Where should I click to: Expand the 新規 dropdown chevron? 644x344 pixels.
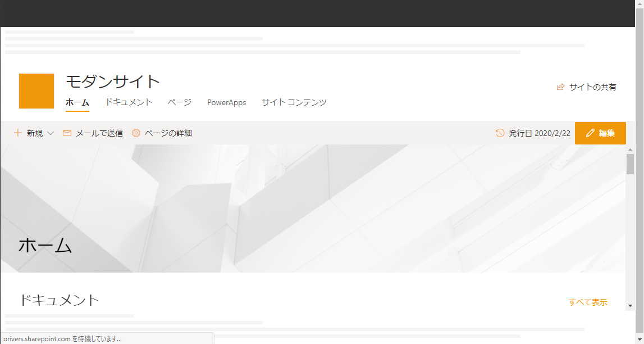pyautogui.click(x=51, y=133)
